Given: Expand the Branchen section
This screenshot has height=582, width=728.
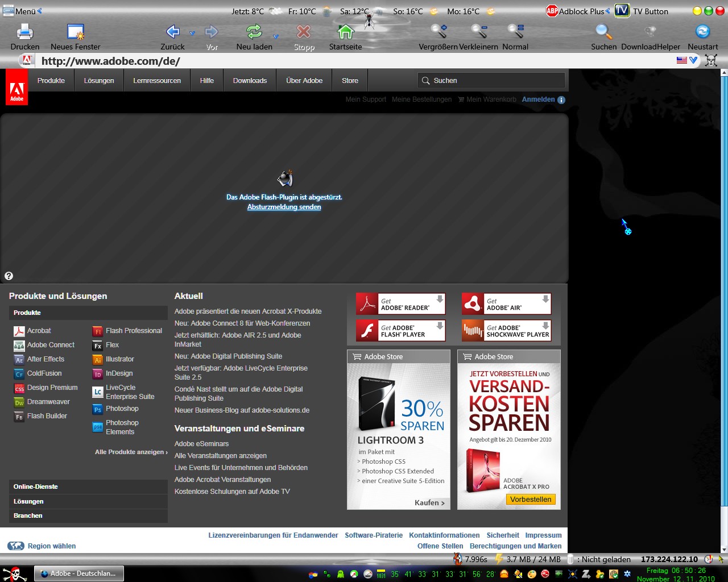Looking at the screenshot, I should pyautogui.click(x=88, y=516).
